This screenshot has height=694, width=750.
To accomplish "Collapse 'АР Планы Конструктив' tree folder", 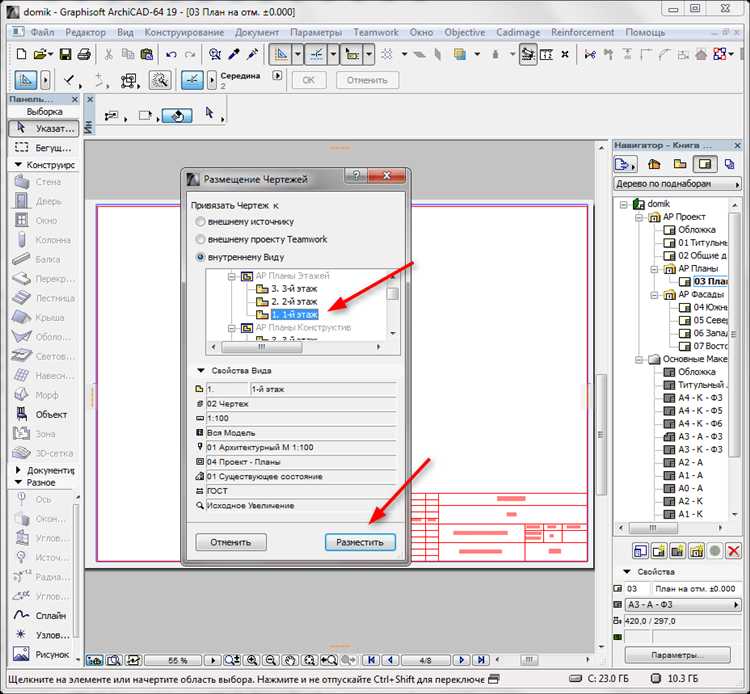I will point(232,328).
